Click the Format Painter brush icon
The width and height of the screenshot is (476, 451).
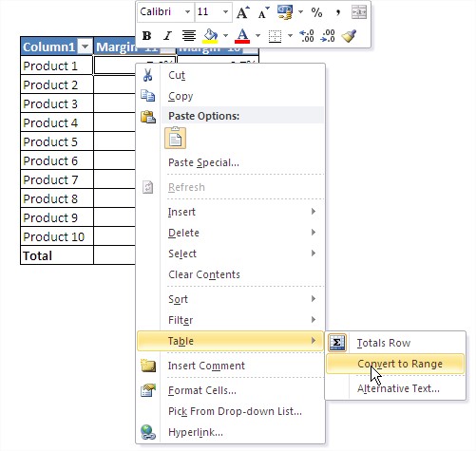[x=349, y=36]
